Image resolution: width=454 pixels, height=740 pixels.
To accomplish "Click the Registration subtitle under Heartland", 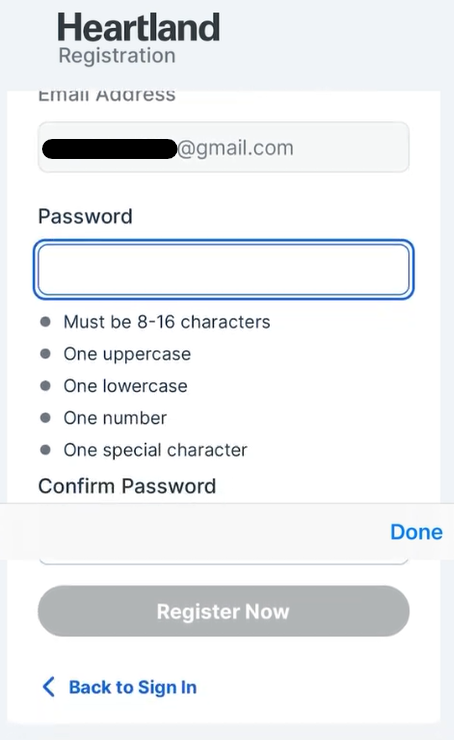I will pyautogui.click(x=117, y=56).
